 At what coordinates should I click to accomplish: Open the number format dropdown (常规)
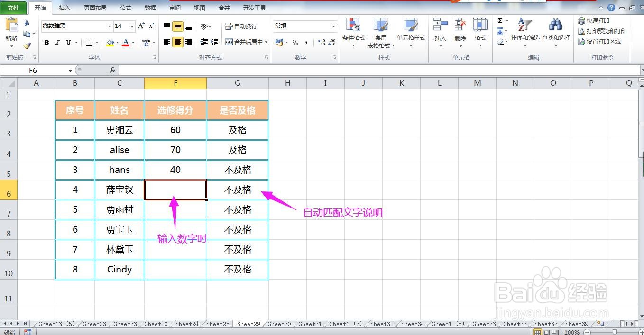click(x=334, y=26)
